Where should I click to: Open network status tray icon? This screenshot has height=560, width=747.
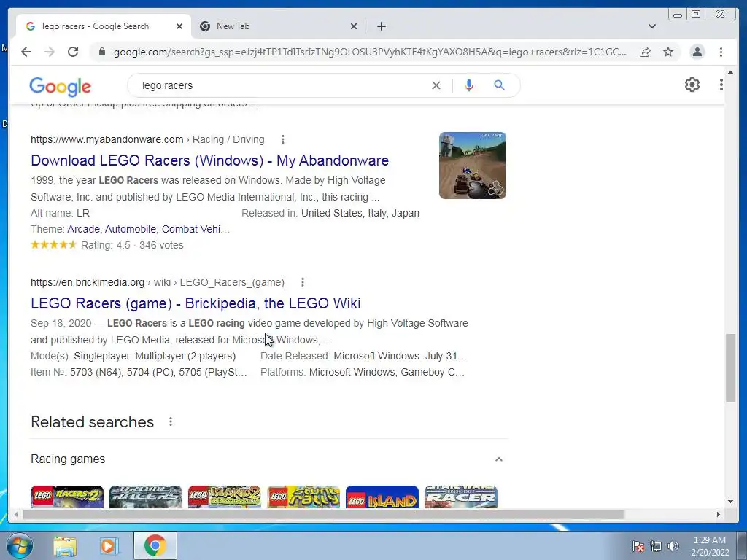pyautogui.click(x=656, y=546)
